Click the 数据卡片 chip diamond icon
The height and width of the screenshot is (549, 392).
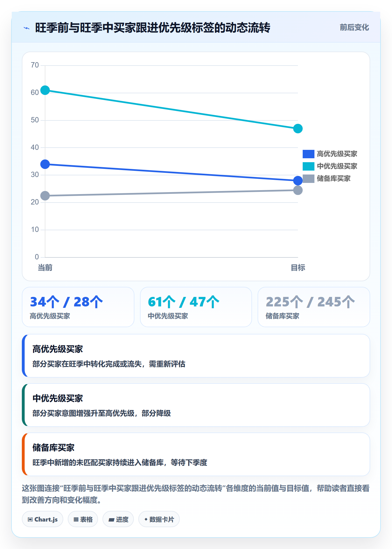point(146,519)
